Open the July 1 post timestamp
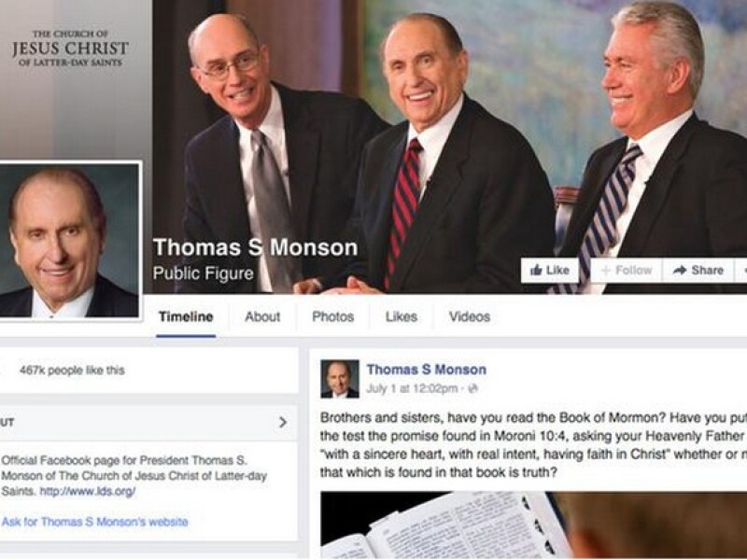 pyautogui.click(x=412, y=388)
